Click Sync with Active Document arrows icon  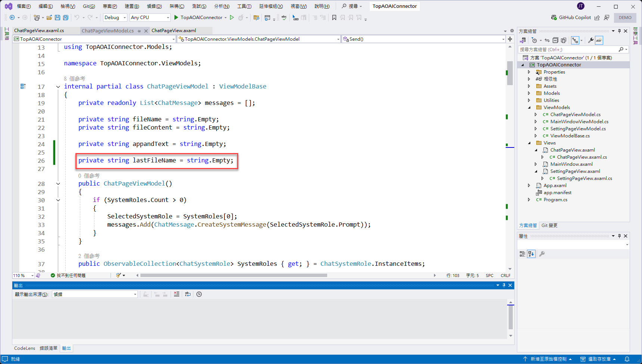click(547, 40)
